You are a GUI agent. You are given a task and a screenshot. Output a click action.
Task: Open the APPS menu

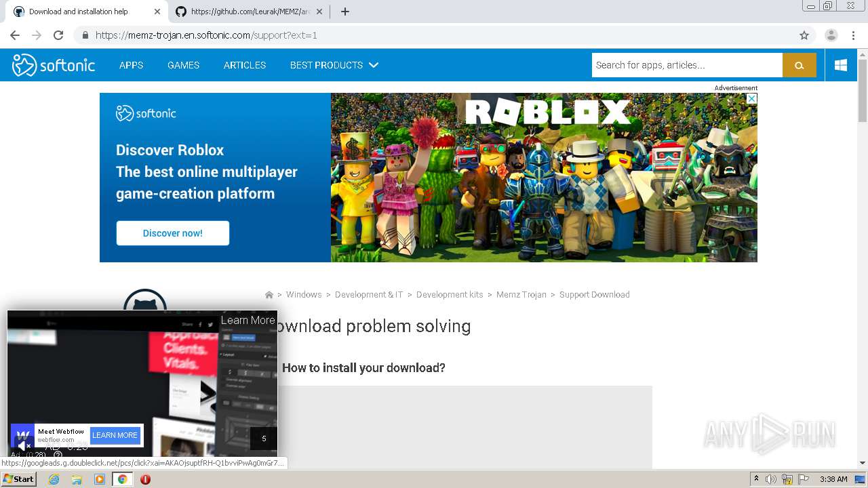[x=131, y=65]
